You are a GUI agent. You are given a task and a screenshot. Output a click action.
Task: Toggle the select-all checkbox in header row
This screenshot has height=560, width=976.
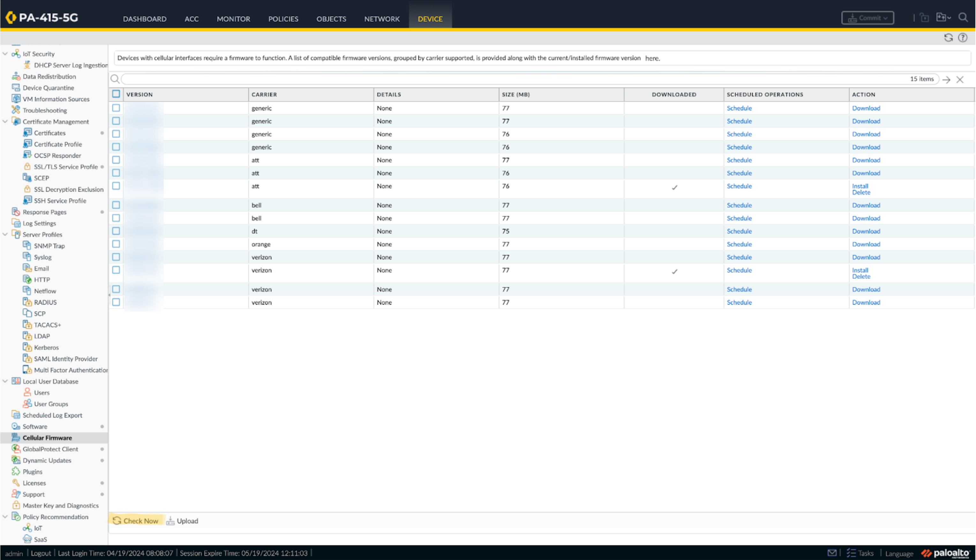(x=116, y=94)
